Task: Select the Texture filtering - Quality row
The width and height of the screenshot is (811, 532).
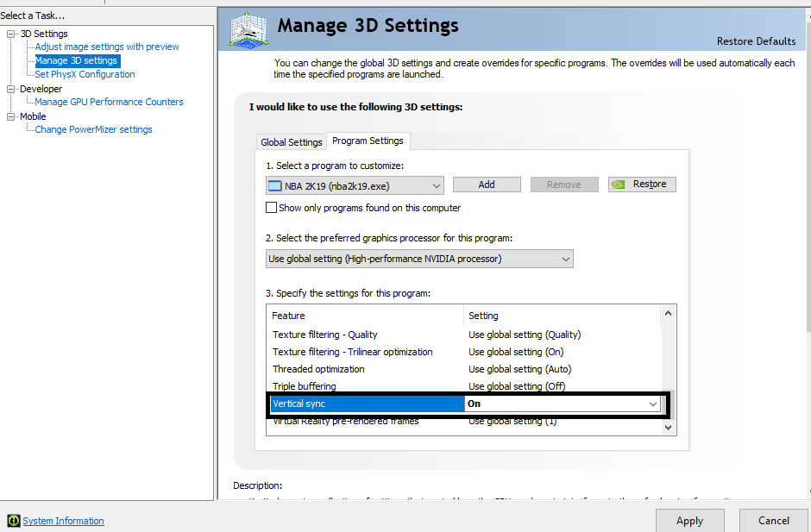Action: pos(465,335)
